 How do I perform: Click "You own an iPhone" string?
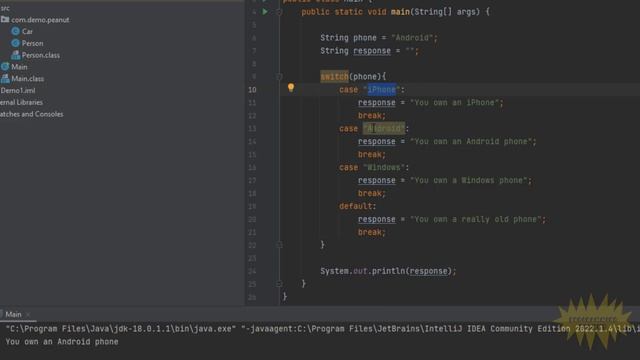pyautogui.click(x=456, y=102)
